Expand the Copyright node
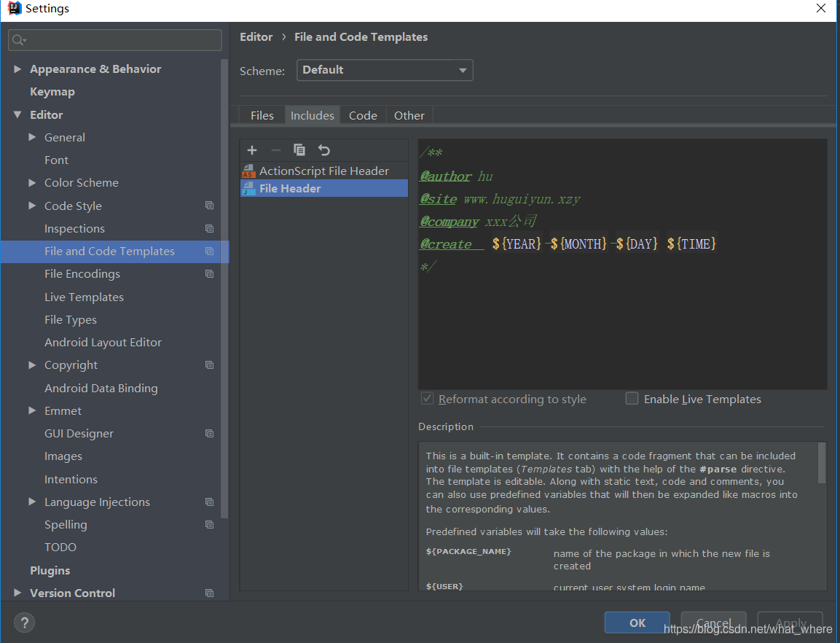This screenshot has height=643, width=840. tap(32, 365)
